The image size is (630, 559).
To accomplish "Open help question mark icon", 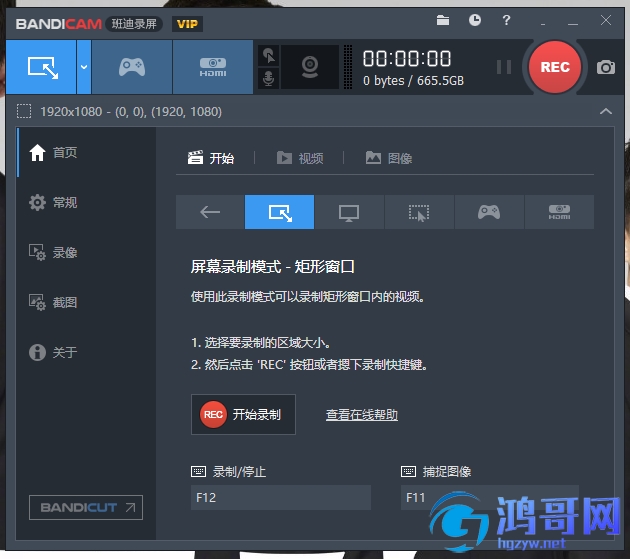I will click(506, 20).
